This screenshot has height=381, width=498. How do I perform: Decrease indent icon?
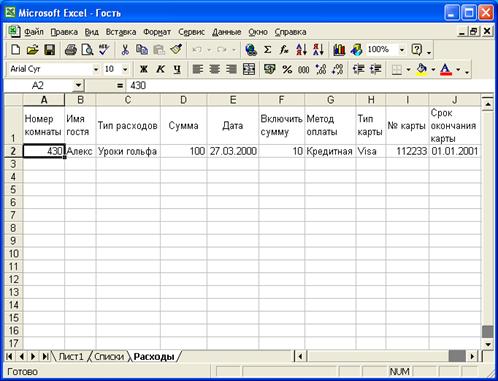[359, 69]
